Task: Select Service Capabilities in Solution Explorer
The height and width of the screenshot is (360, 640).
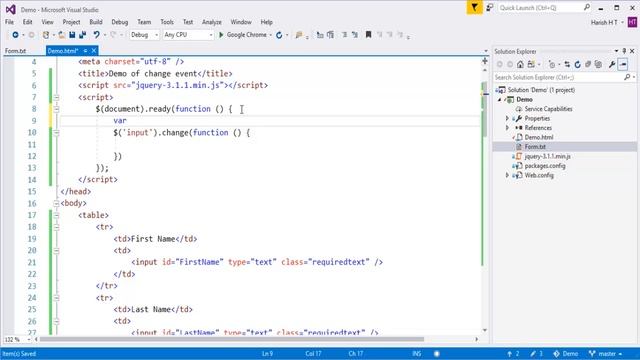Action: [548, 109]
